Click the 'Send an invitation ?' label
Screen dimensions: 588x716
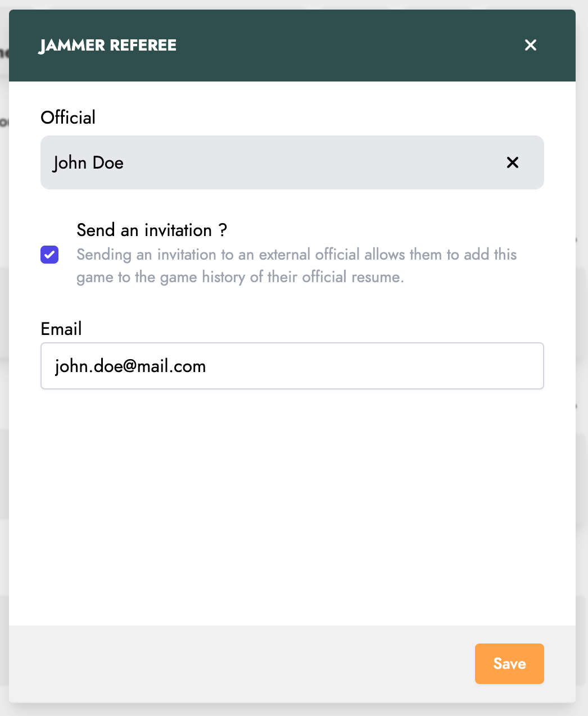pyautogui.click(x=152, y=230)
